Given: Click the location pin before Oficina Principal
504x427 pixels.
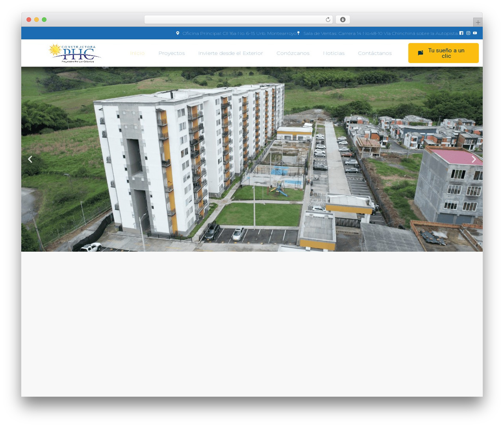Looking at the screenshot, I should (178, 33).
